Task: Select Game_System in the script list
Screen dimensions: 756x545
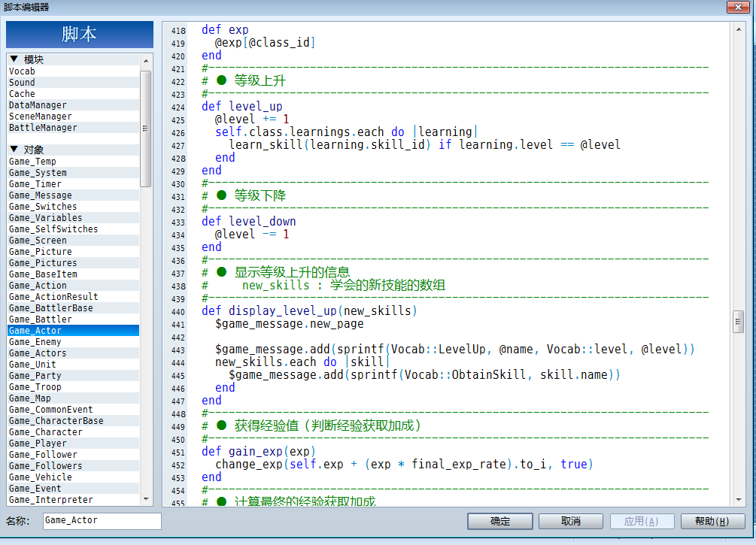Action: (73, 173)
